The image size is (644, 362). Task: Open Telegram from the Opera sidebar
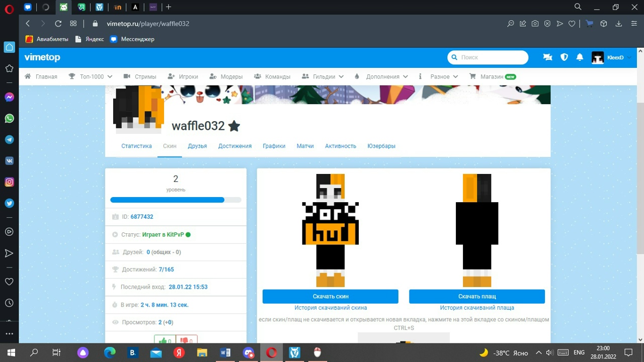click(9, 140)
